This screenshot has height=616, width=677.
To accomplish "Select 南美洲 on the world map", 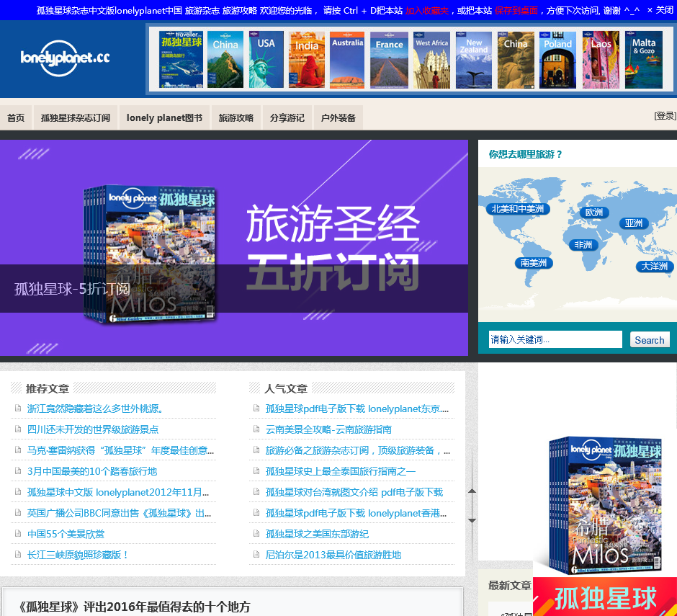I will pyautogui.click(x=534, y=263).
